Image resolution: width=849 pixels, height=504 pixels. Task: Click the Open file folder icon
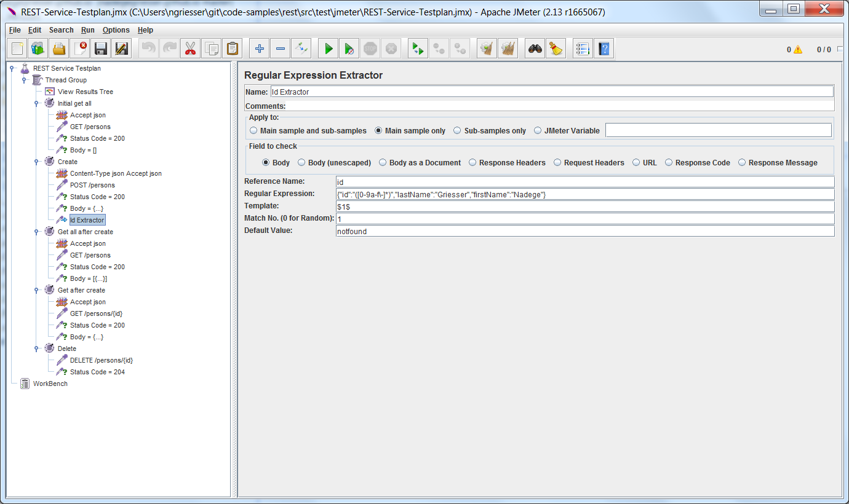tap(59, 49)
